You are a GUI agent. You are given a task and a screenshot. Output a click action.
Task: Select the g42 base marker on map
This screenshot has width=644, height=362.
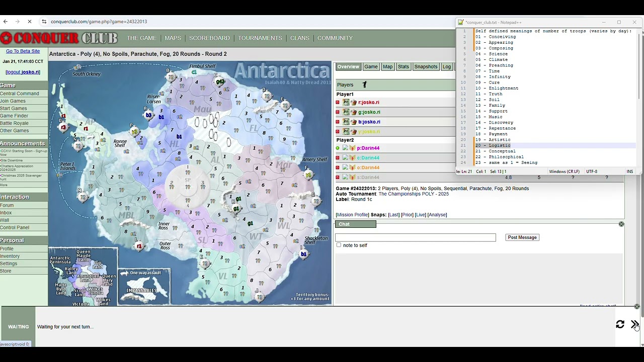pos(220,81)
